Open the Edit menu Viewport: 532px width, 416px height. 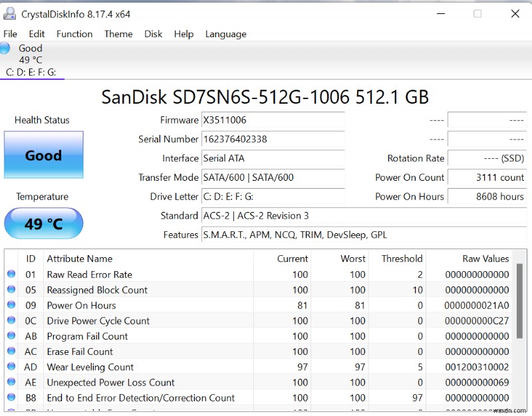[x=37, y=34]
